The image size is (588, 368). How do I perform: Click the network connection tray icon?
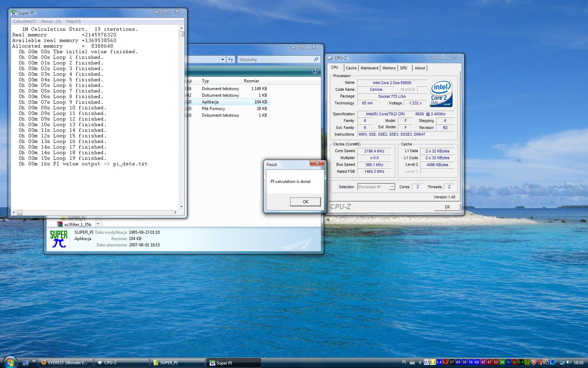pos(562,362)
